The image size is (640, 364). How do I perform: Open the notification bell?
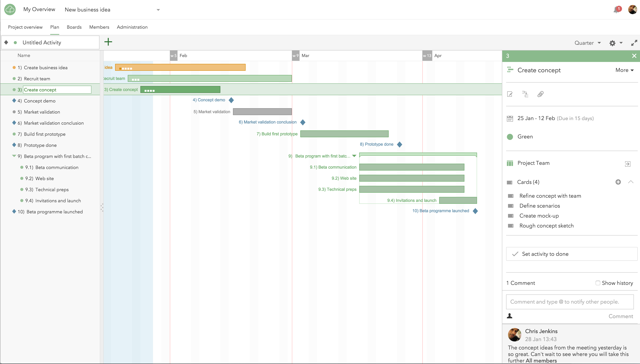tap(616, 10)
